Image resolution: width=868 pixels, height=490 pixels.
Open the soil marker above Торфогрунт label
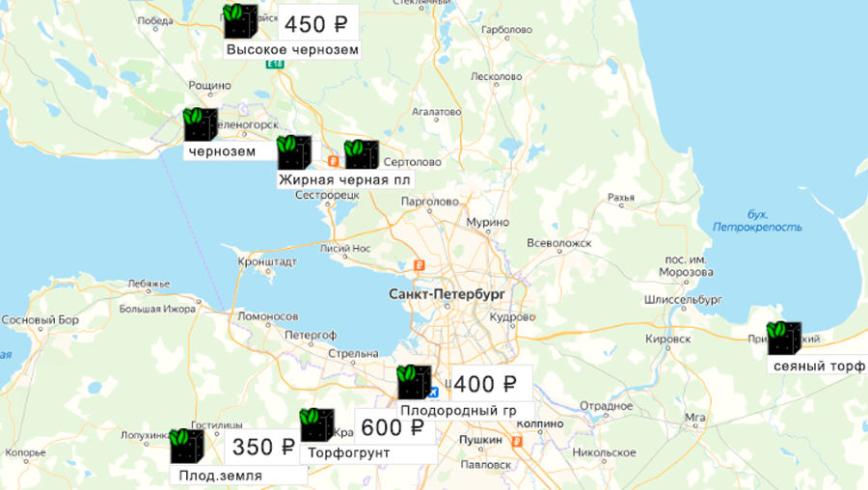[x=316, y=425]
